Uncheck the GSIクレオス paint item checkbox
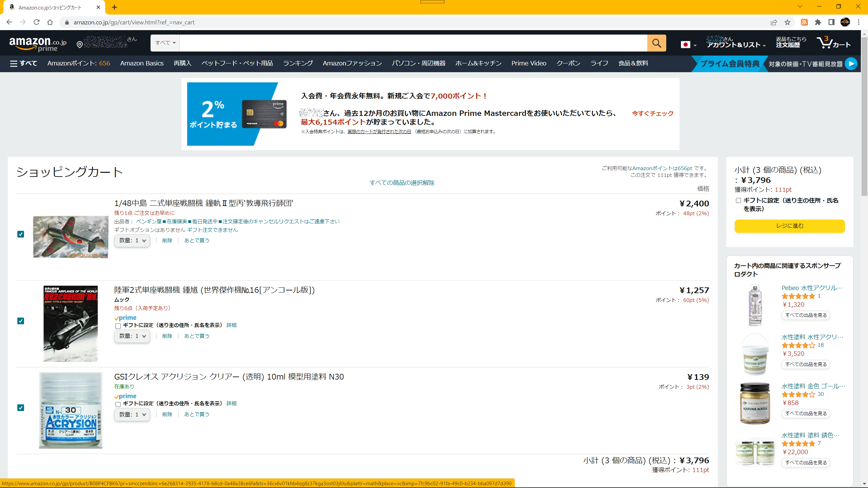Image resolution: width=868 pixels, height=488 pixels. point(21,408)
